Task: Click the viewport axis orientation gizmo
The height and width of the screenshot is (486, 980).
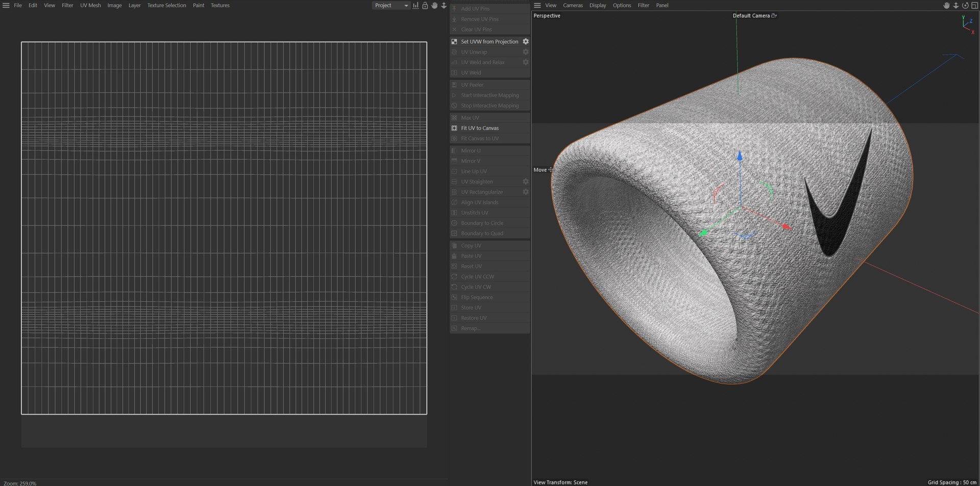Action: [967, 24]
